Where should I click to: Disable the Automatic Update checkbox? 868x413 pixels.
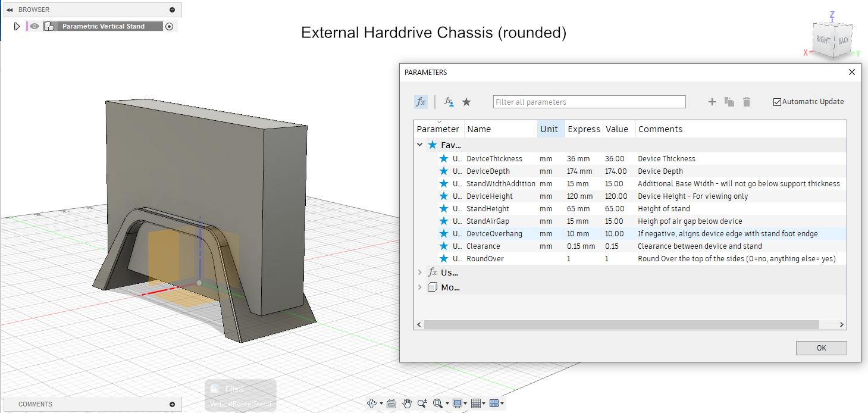point(776,101)
